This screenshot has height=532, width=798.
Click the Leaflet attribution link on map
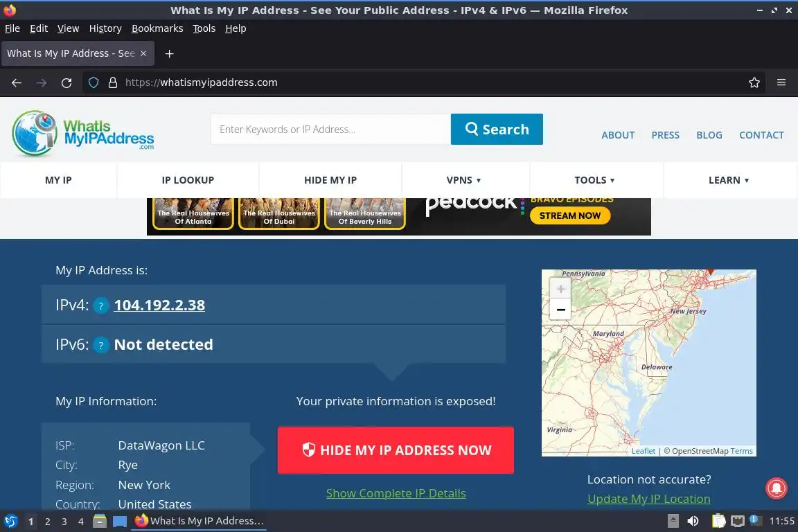tap(644, 451)
